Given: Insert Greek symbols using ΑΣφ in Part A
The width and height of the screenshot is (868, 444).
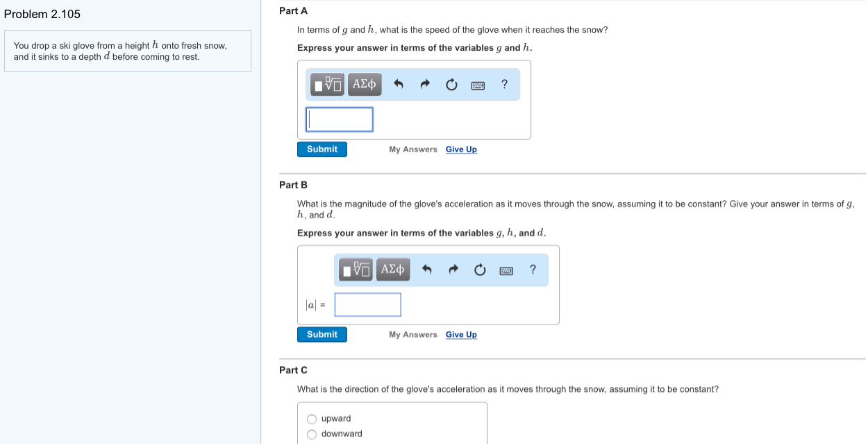Looking at the screenshot, I should click(x=362, y=83).
